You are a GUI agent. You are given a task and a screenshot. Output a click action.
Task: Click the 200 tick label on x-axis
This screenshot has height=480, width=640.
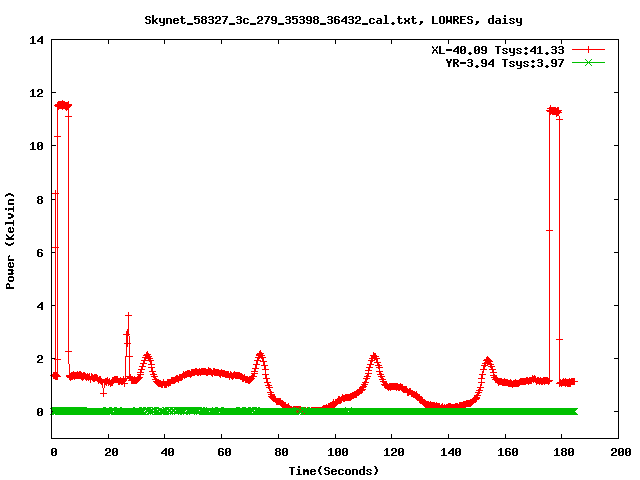(619, 452)
